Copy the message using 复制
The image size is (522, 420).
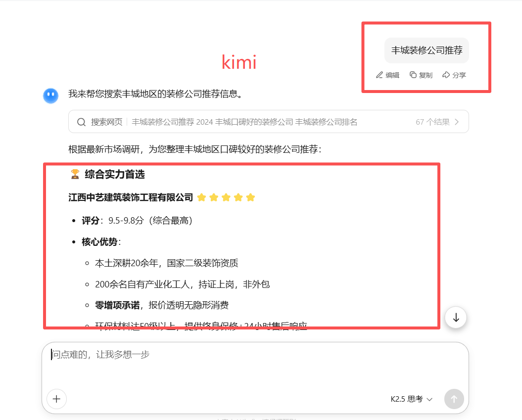click(x=421, y=75)
